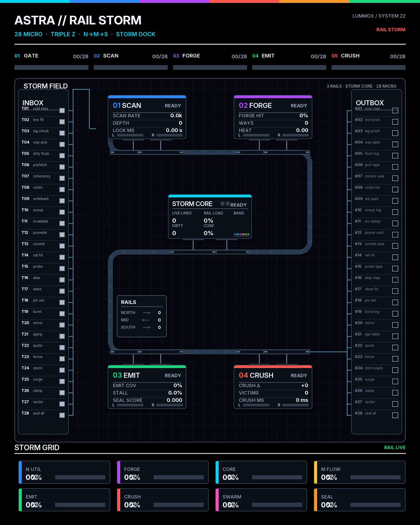Click the Storm Core BAND color strip
The width and height of the screenshot is (420, 525).
[x=242, y=234]
